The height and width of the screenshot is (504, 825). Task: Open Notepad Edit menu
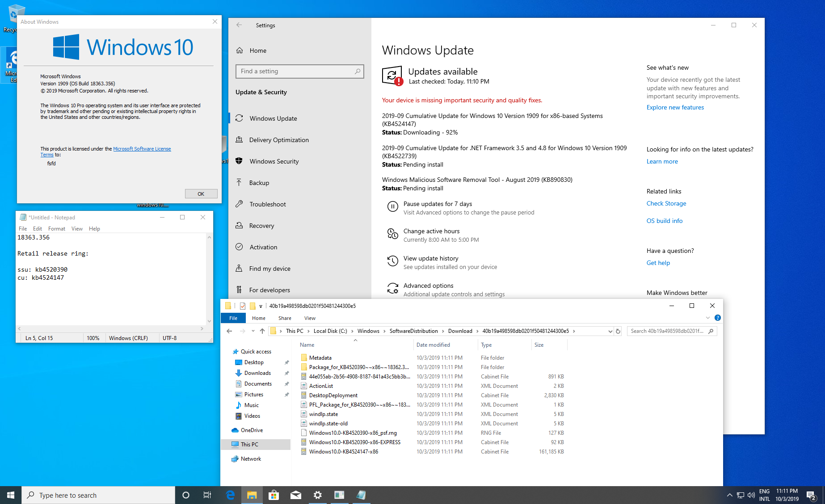38,229
